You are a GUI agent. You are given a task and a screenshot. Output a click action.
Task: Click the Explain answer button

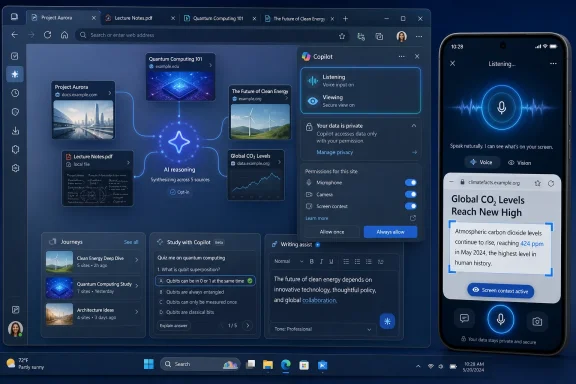click(173, 326)
